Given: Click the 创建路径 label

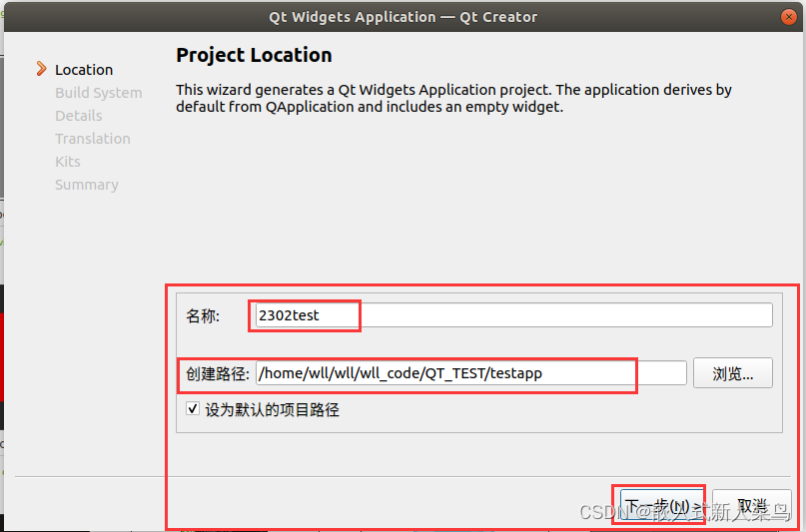Looking at the screenshot, I should click(x=218, y=373).
